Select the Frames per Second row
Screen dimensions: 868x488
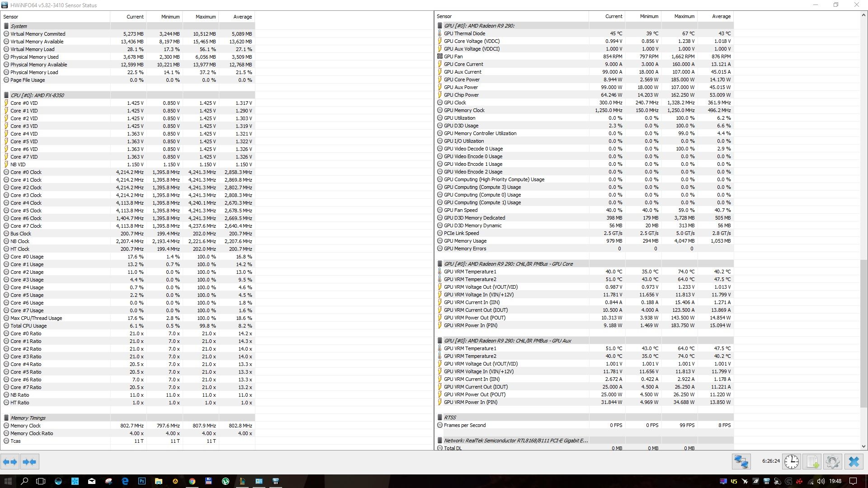click(x=584, y=425)
